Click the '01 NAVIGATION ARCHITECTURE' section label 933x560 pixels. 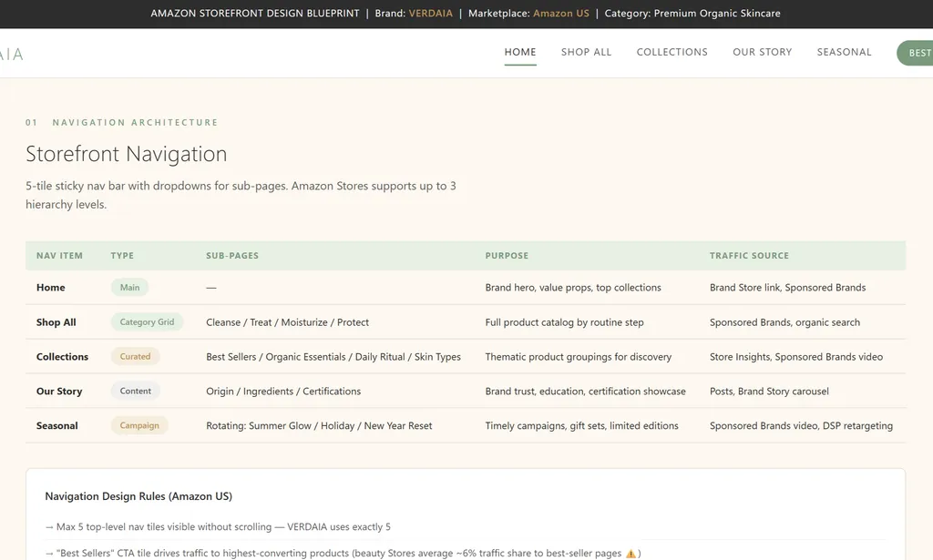[121, 122]
